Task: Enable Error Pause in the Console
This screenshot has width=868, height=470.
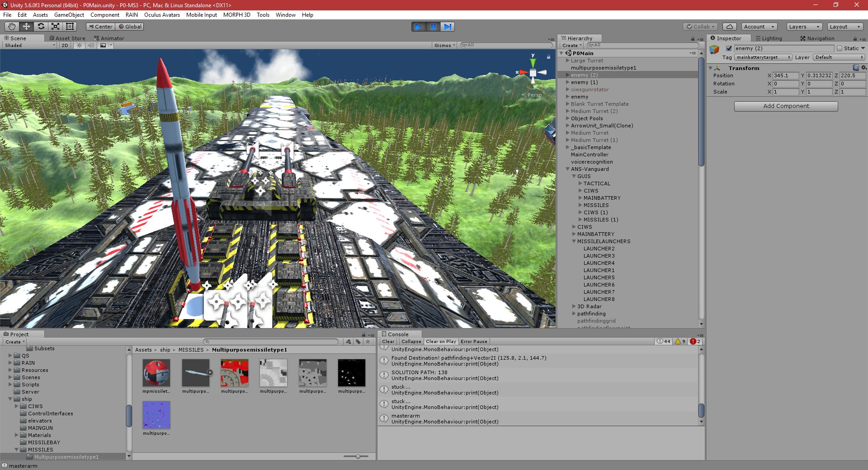Action: click(474, 341)
